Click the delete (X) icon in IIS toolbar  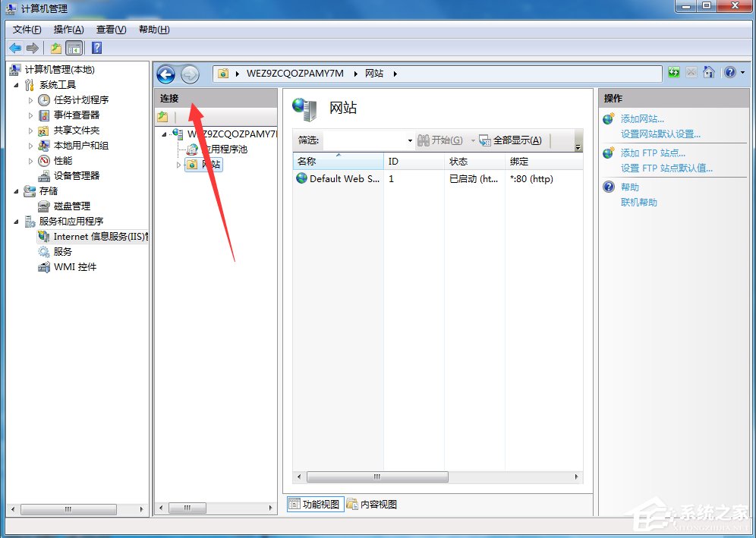691,72
